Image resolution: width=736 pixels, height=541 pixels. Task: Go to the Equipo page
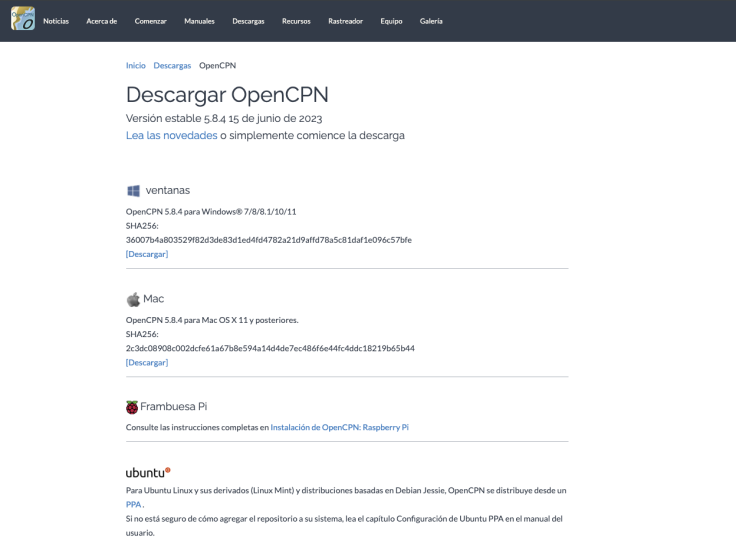pyautogui.click(x=391, y=21)
